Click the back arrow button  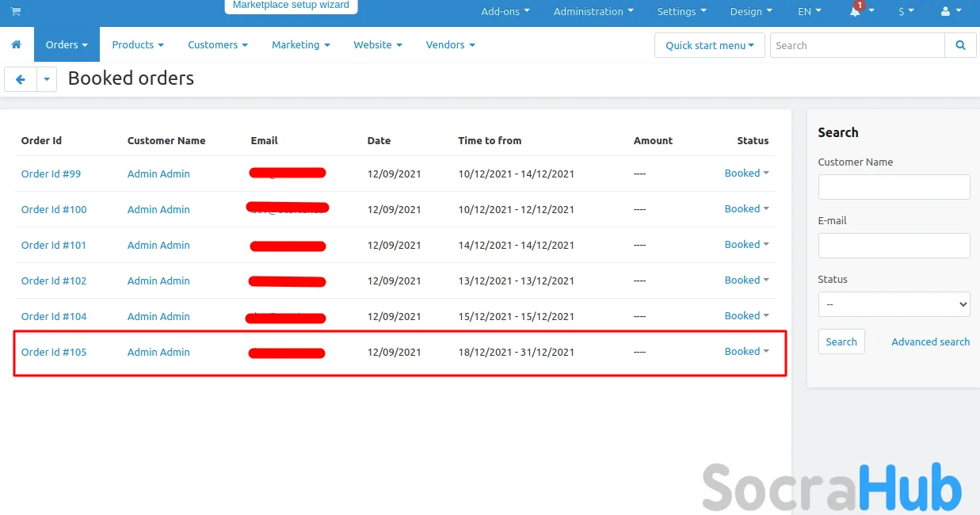click(x=21, y=79)
